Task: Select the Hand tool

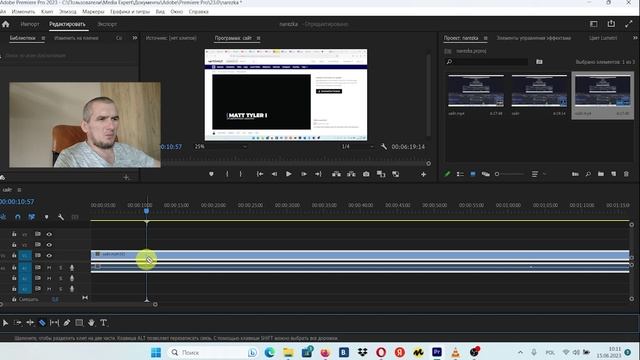Action: [x=91, y=323]
